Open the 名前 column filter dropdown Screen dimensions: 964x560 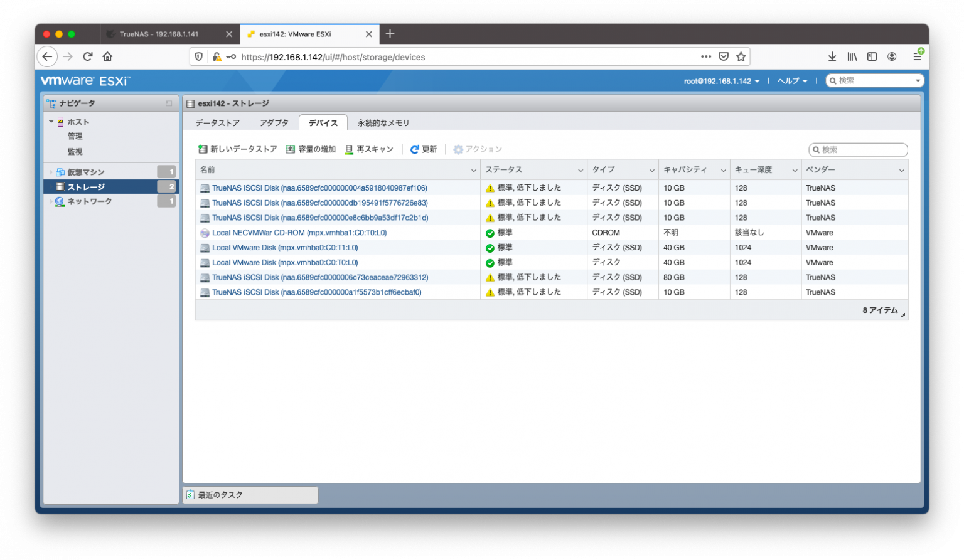point(474,169)
